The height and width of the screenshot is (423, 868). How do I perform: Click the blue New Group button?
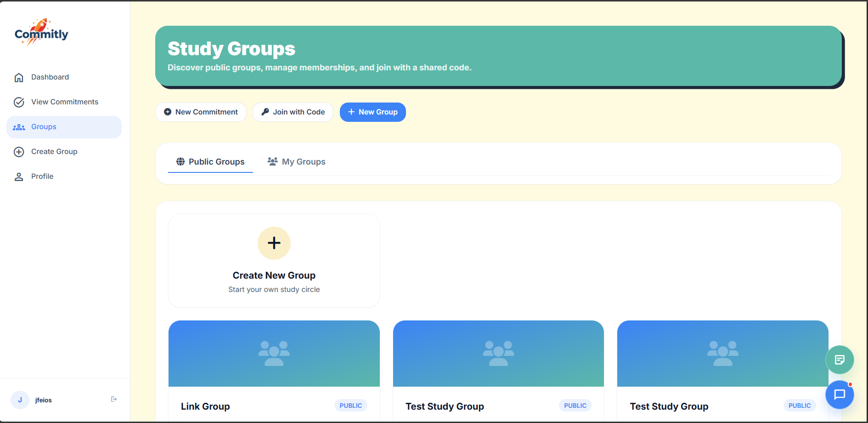[373, 112]
